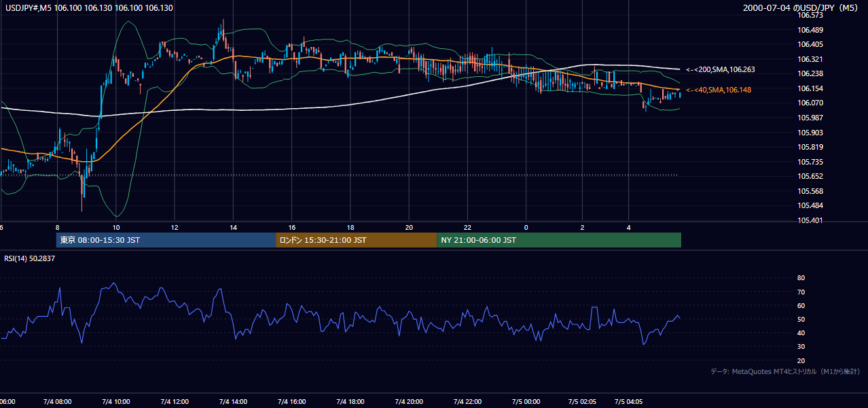This screenshot has width=868, height=408.
Task: Click RSI scale level 20
Action: tap(801, 360)
